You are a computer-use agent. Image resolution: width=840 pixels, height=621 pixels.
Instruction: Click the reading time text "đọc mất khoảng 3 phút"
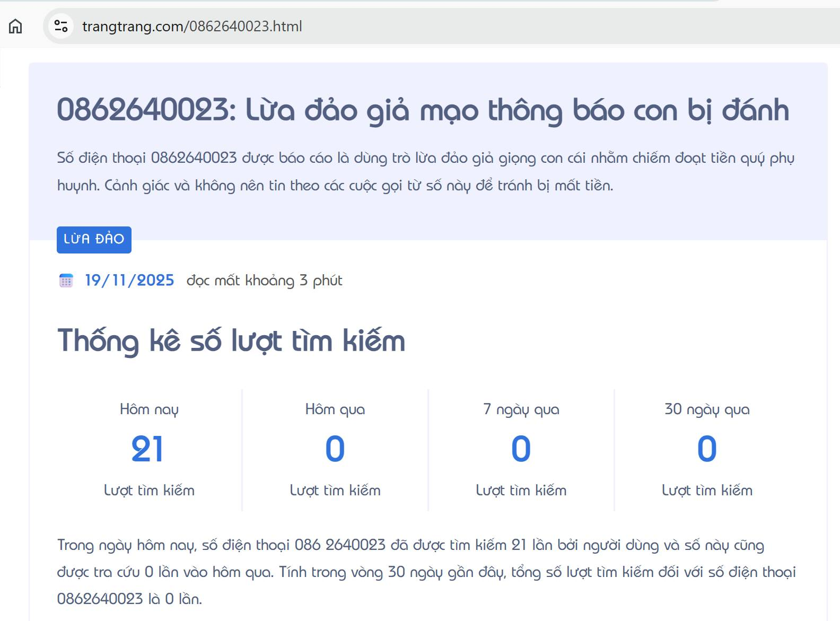tap(264, 281)
